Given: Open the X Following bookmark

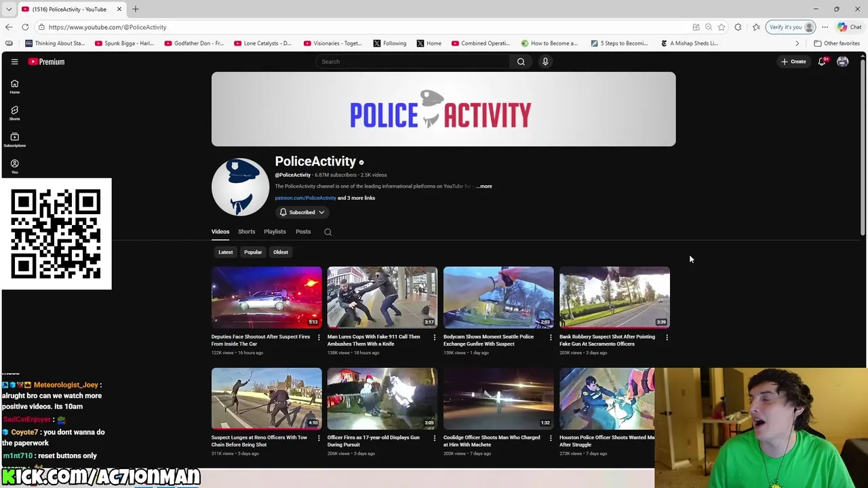Looking at the screenshot, I should (390, 43).
